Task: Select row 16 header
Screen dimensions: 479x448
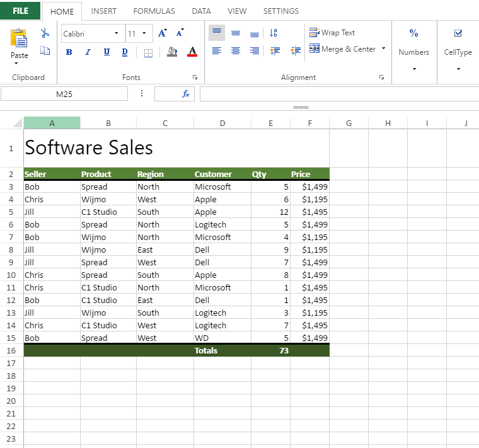Action: 11,350
